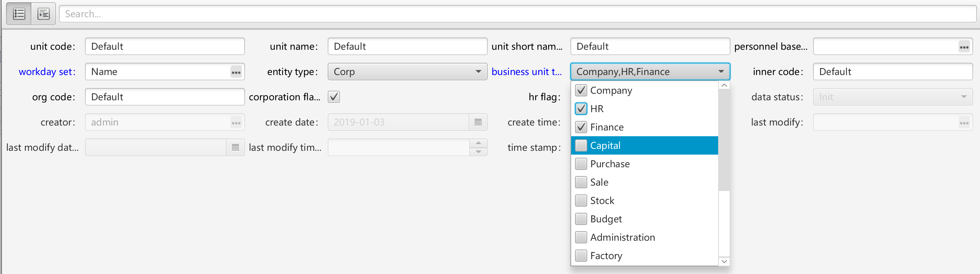The height and width of the screenshot is (274, 980).
Task: Click the unit short name field
Action: click(650, 46)
